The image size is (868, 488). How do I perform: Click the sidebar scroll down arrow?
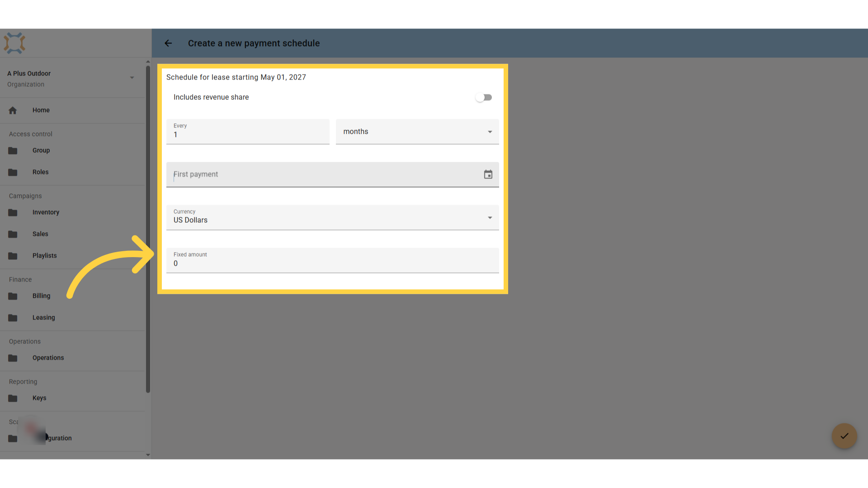[x=148, y=455]
